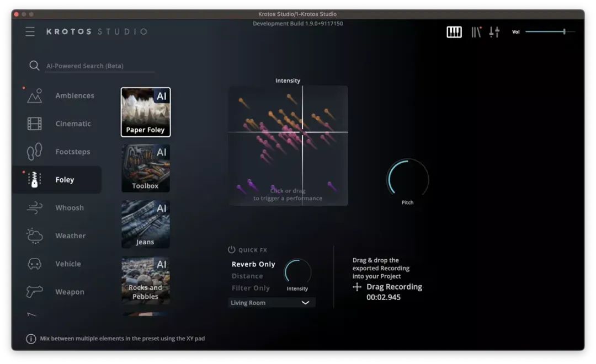Select the Reverb Only option

click(253, 264)
